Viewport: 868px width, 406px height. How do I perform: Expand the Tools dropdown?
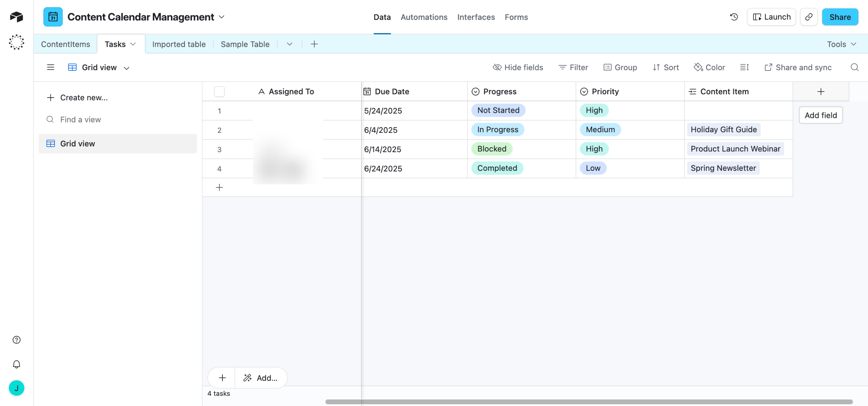click(842, 44)
